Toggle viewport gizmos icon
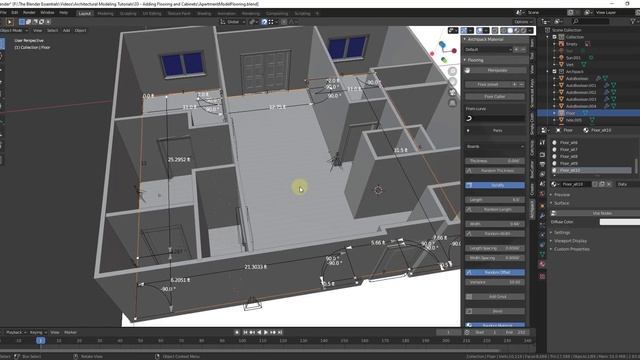 coord(464,30)
